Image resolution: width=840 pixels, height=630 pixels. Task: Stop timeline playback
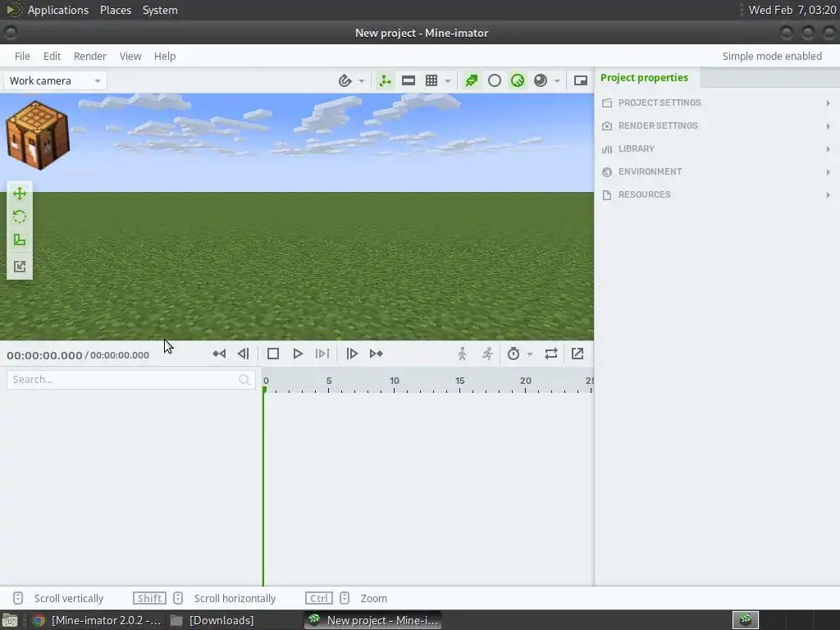(x=273, y=354)
